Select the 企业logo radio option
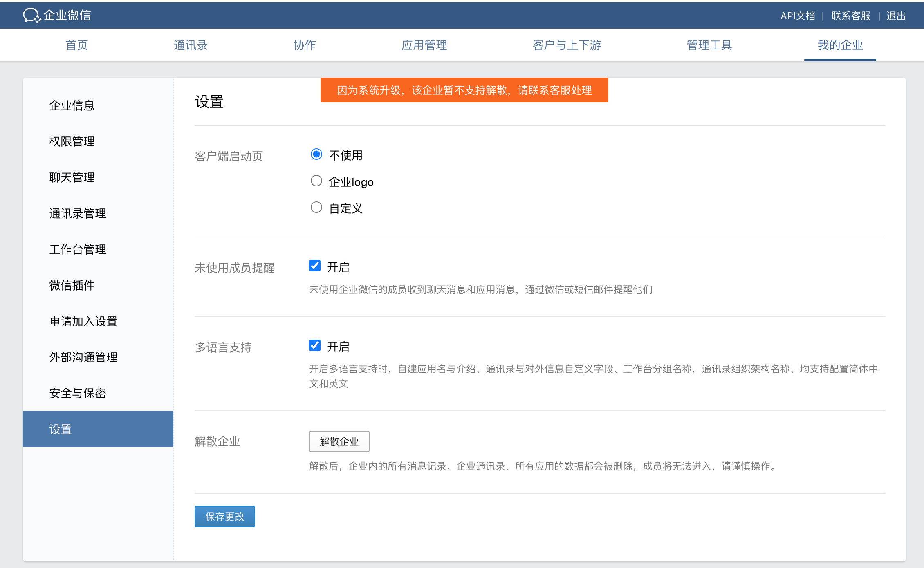Viewport: 924px width, 568px height. (316, 181)
